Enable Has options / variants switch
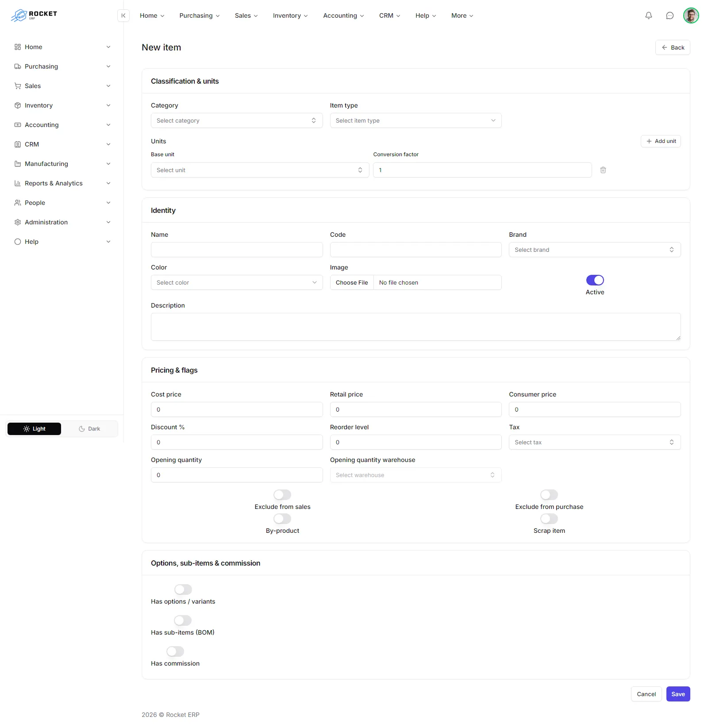The image size is (708, 728). [183, 589]
